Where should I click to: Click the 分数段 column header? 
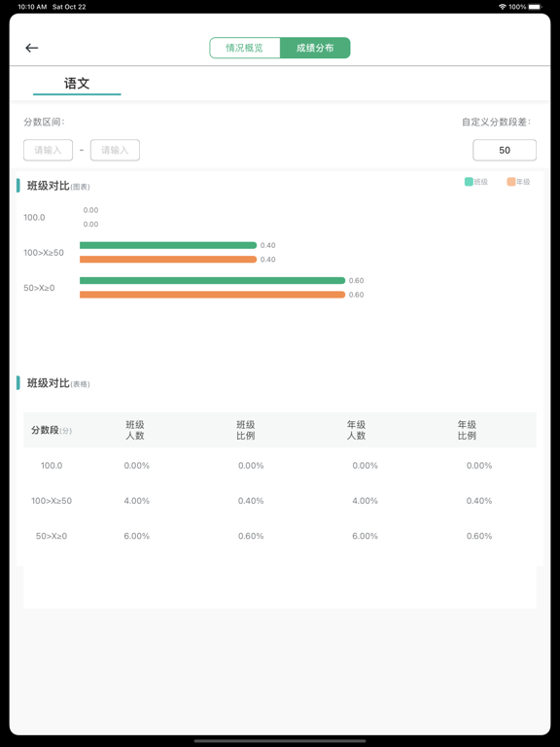[52, 430]
